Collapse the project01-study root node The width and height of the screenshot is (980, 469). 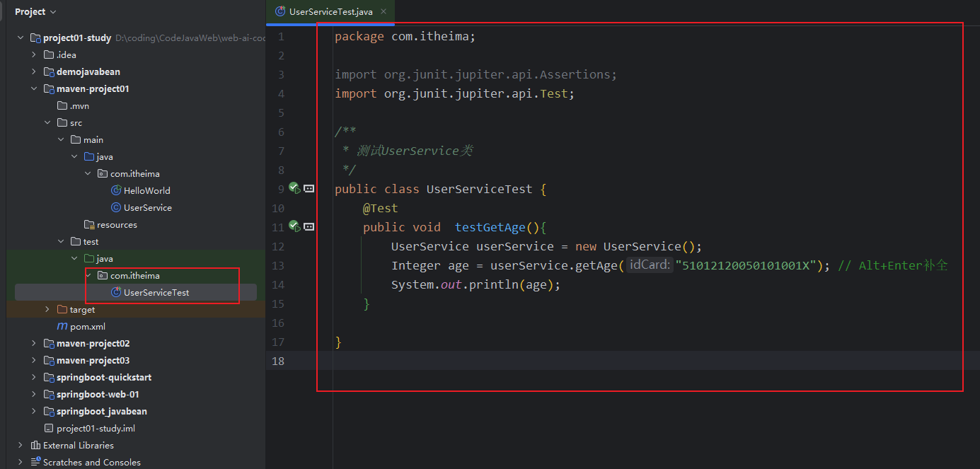(21, 37)
